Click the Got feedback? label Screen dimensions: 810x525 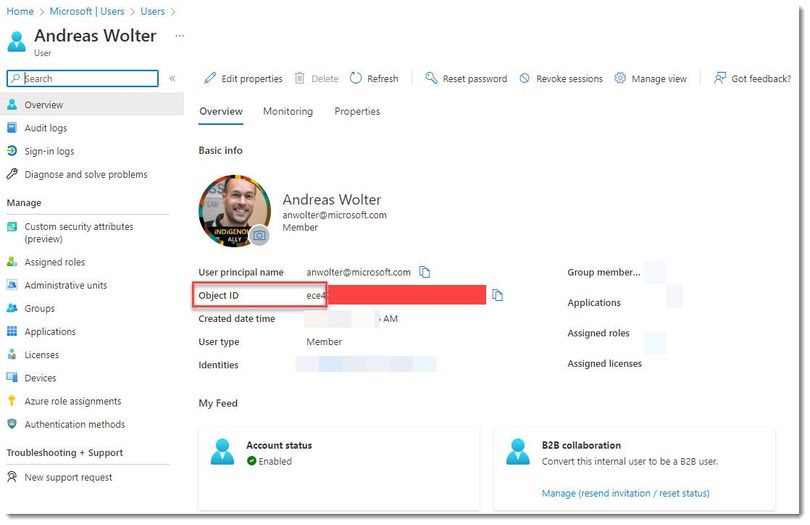(761, 79)
